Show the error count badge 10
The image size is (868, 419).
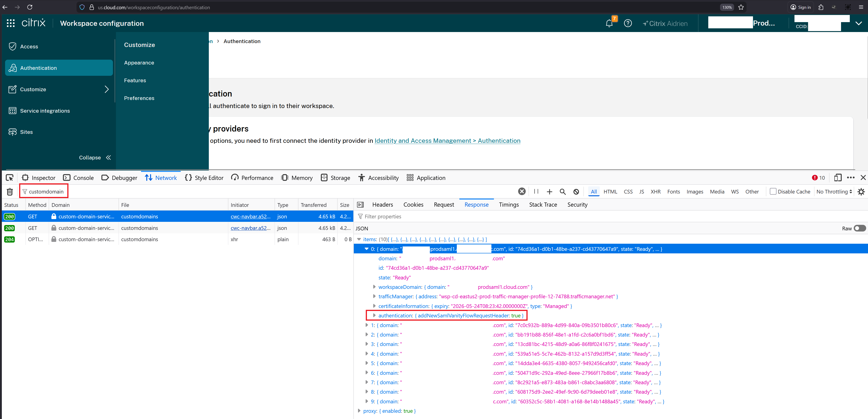[x=818, y=178]
